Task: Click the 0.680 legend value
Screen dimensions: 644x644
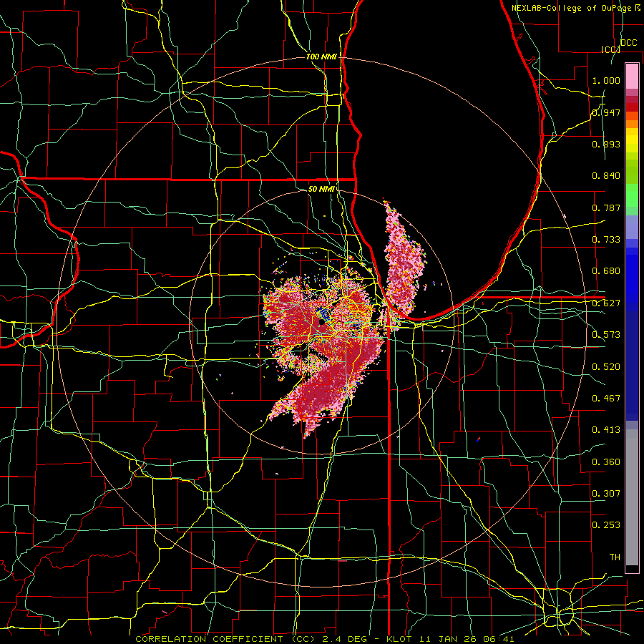Action: (606, 271)
